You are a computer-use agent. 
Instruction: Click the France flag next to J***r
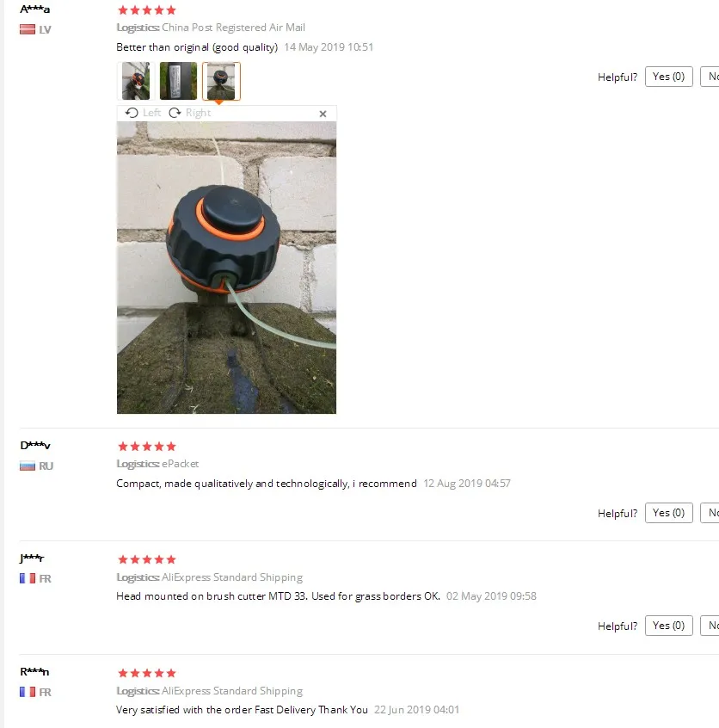click(28, 578)
